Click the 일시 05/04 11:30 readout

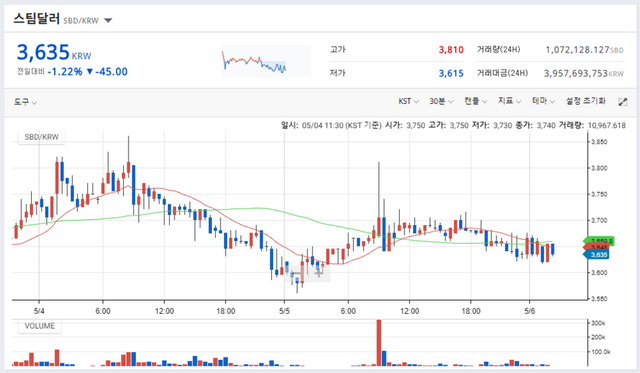point(331,125)
